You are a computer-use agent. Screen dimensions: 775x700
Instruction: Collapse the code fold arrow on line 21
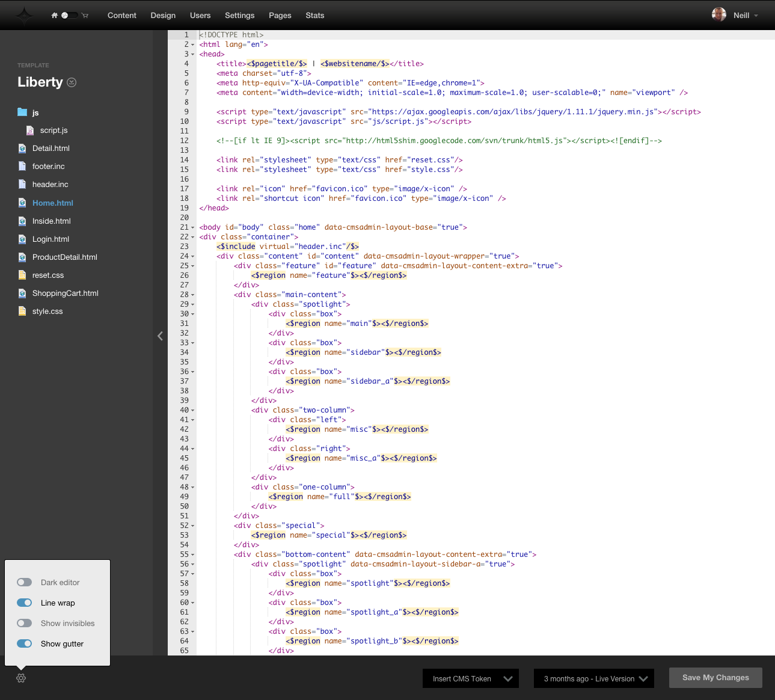[192, 227]
